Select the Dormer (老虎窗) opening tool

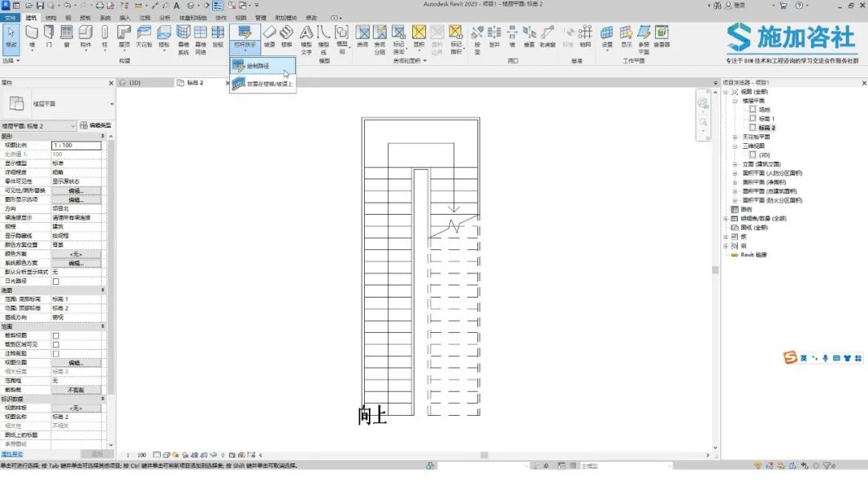click(547, 36)
